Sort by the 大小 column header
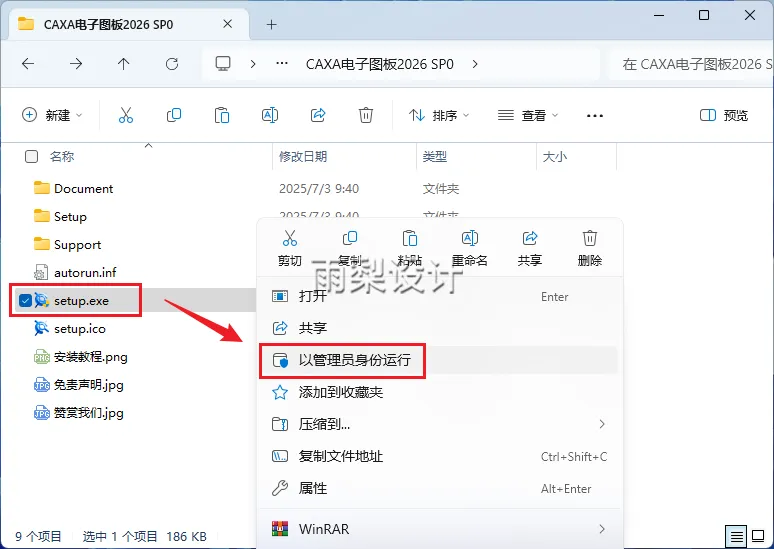Screen dimensions: 774x549 pyautogui.click(x=555, y=157)
